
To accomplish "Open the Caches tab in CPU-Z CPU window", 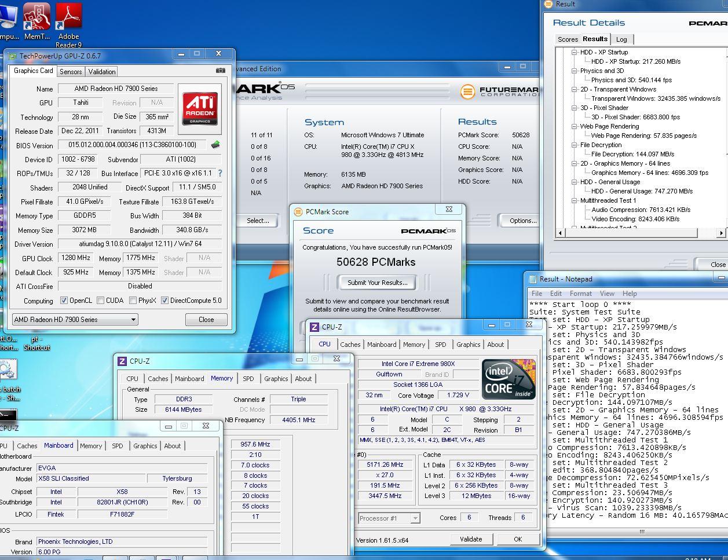I will (350, 345).
